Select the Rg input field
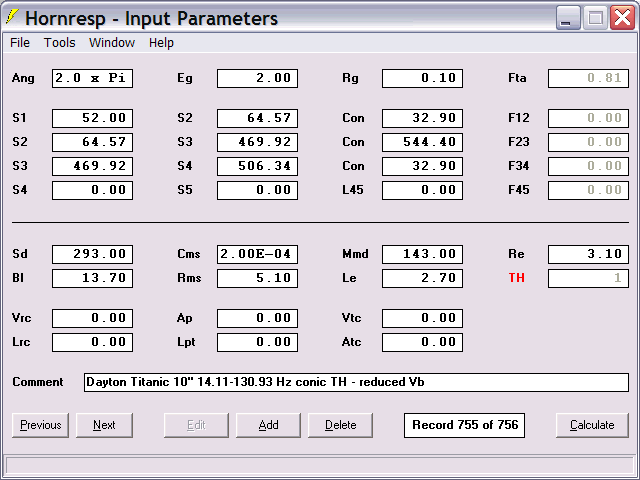This screenshot has height=480, width=640. 422,78
